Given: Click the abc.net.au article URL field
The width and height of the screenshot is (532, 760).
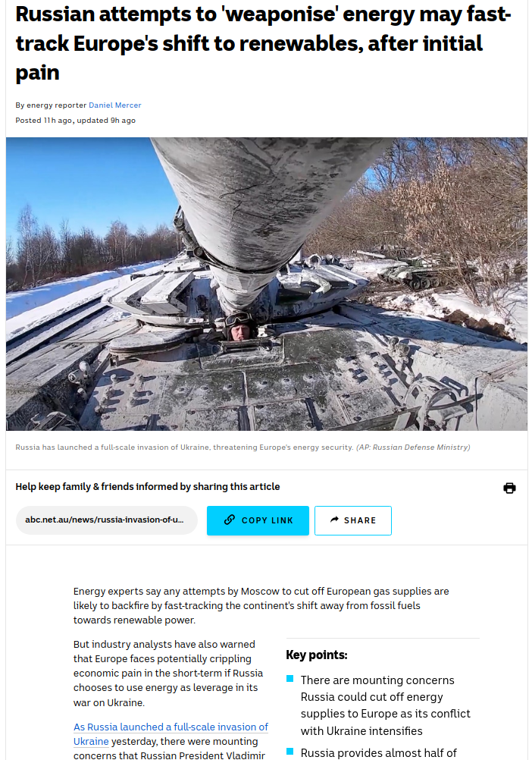Looking at the screenshot, I should [107, 520].
